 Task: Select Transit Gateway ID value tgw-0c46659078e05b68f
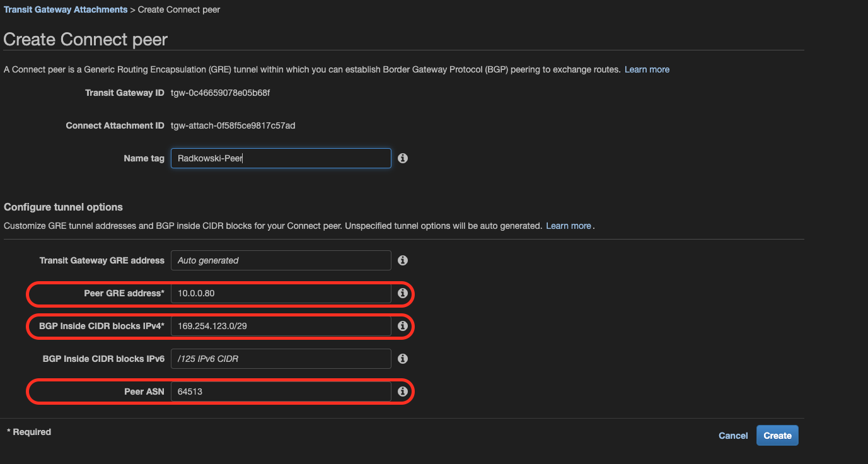[x=220, y=93]
